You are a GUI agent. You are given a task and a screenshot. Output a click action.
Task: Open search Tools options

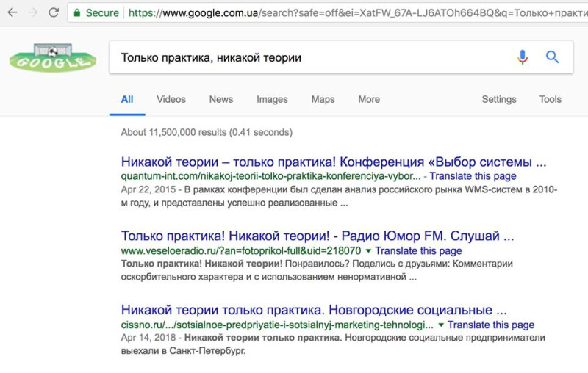tap(550, 99)
